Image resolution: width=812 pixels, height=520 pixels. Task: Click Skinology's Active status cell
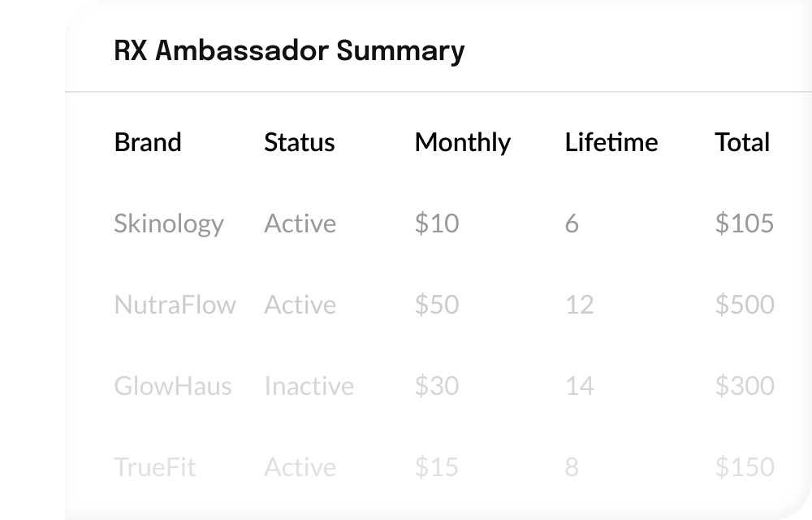pyautogui.click(x=300, y=223)
